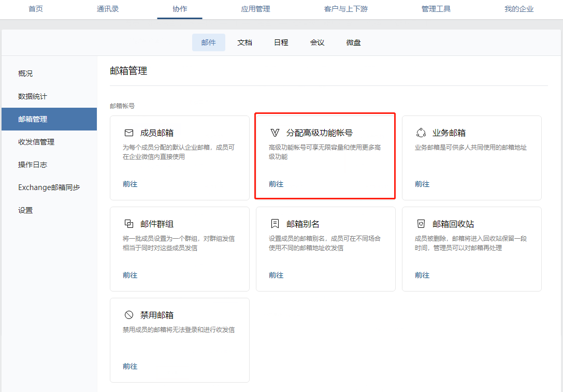563x392 pixels.
Task: Click the 邮件群组 overlapping squares icon
Action: click(x=129, y=224)
